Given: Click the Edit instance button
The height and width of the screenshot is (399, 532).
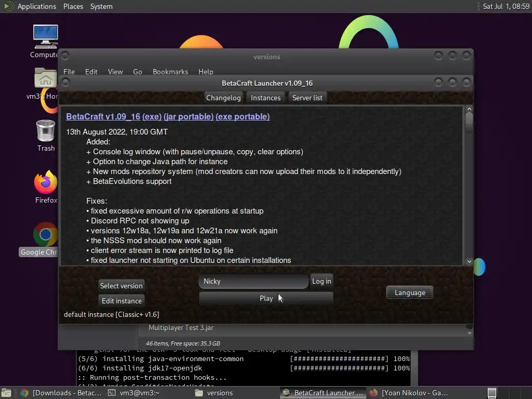Looking at the screenshot, I should (122, 301).
